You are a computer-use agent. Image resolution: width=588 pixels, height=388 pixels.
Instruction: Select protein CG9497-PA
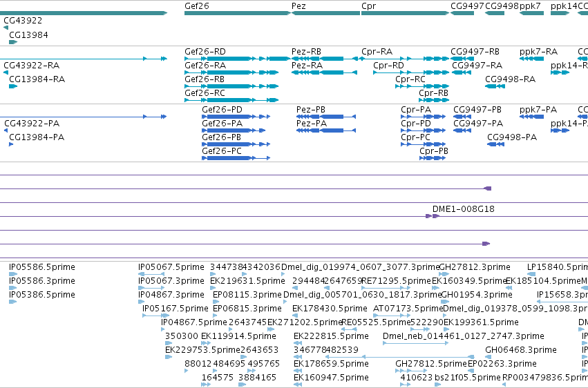click(x=477, y=124)
